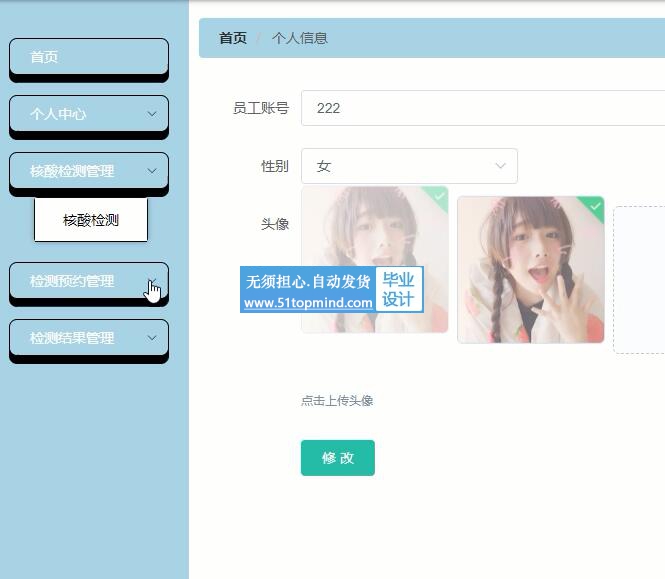Viewport: 665px width, 579px height.
Task: Open the 性别 dropdown showing 女
Action: (409, 166)
